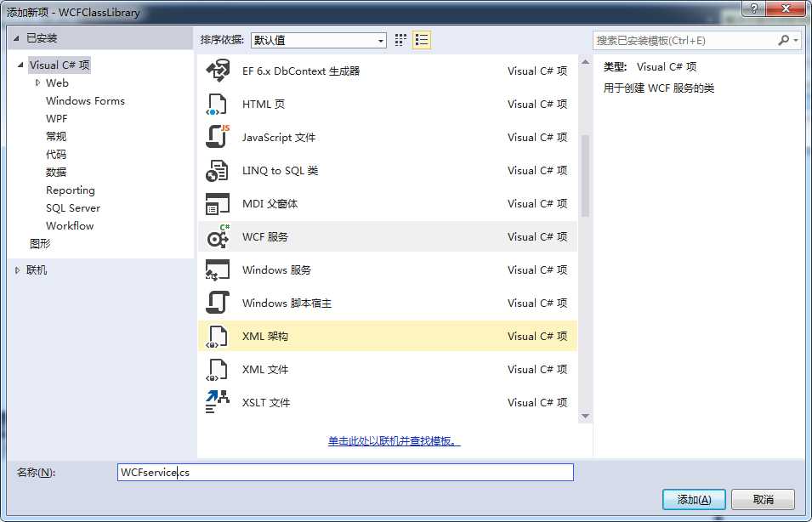Switch to small icons list view
The width and height of the screenshot is (812, 522).
pos(422,40)
